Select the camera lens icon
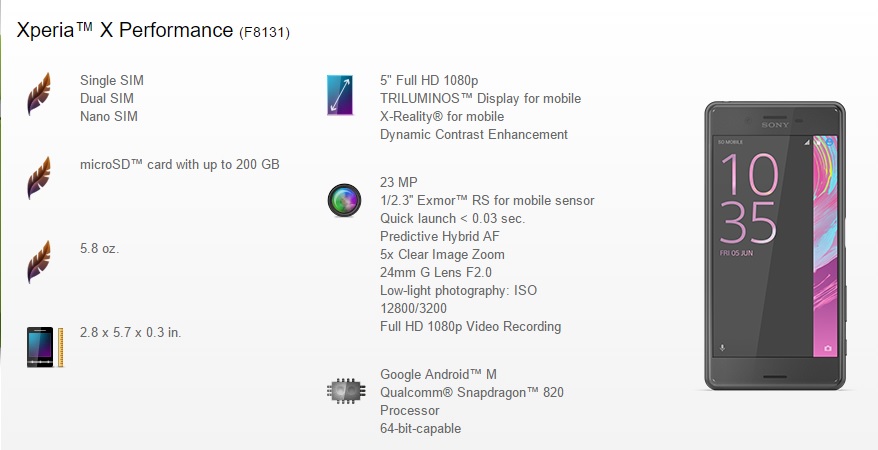878x450 pixels. coord(340,201)
